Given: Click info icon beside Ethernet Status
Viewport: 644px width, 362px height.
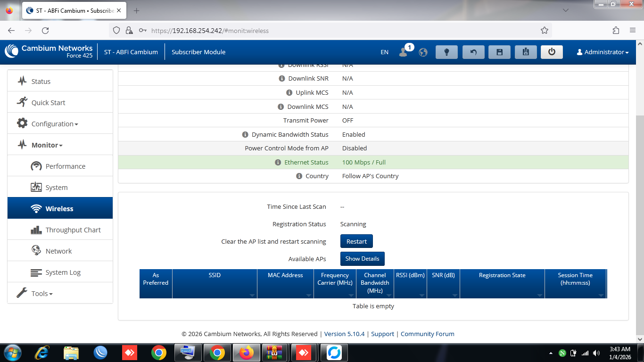Looking at the screenshot, I should 278,162.
